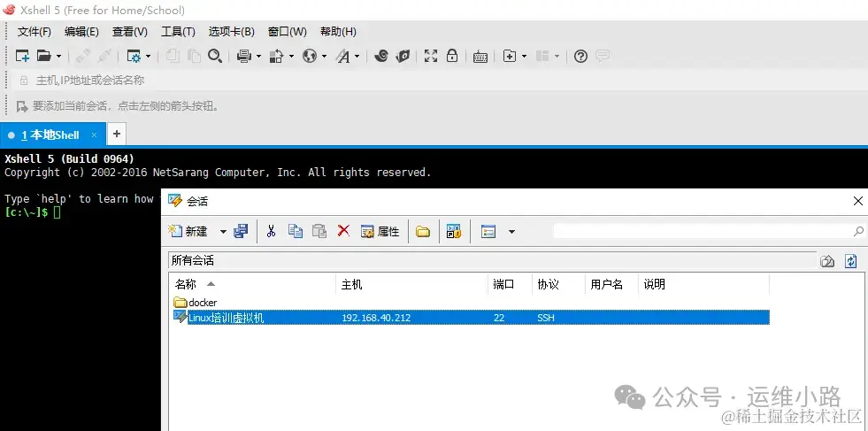Click the new tab plus-page icon

(x=510, y=56)
